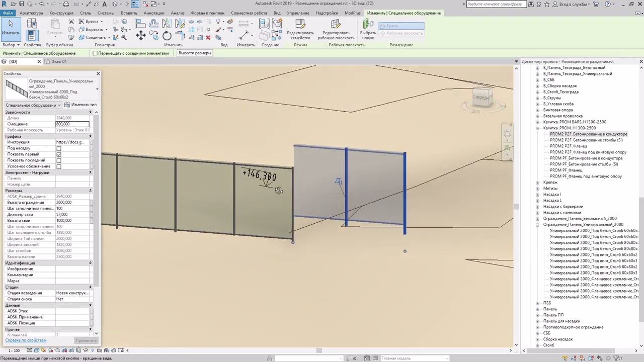The height and width of the screenshot is (362, 644).
Task: Click the Align tool icon
Action: (140, 23)
